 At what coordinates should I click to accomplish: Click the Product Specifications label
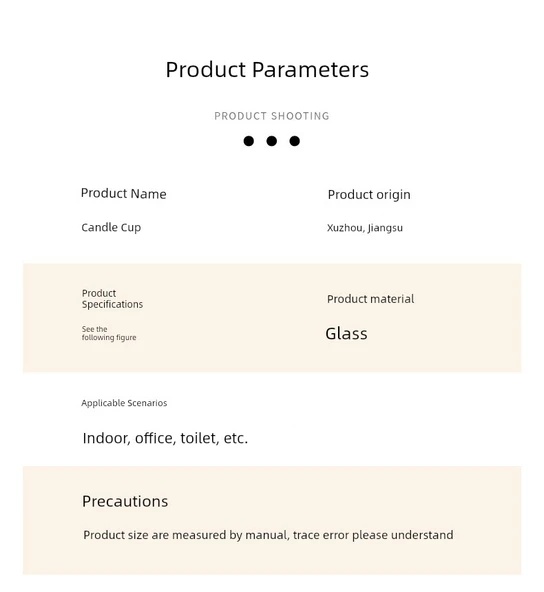tap(112, 299)
